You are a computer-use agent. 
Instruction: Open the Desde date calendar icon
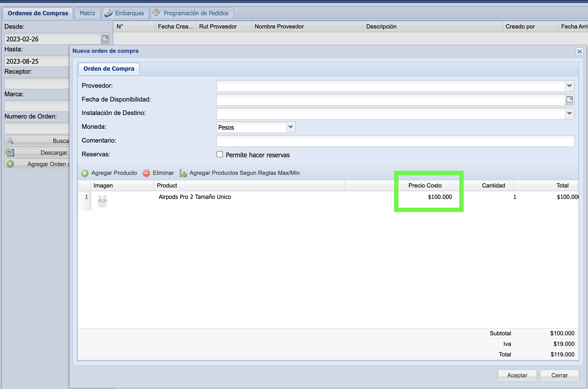pos(105,38)
